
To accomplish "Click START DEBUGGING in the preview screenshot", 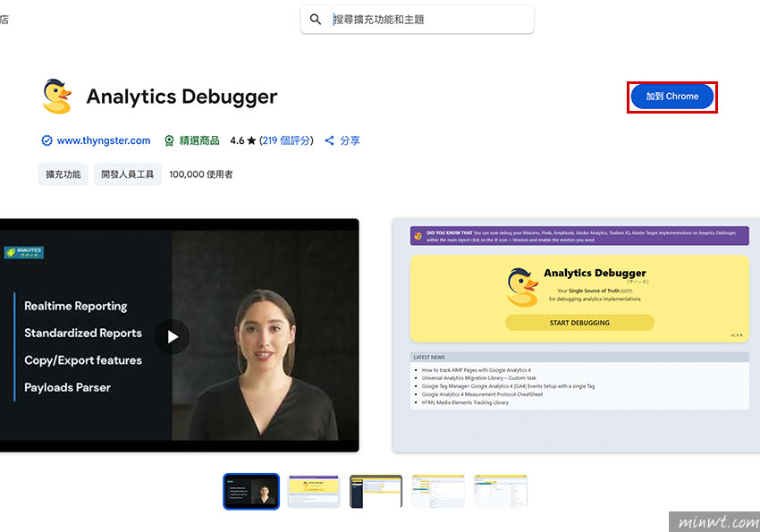I will tap(579, 323).
